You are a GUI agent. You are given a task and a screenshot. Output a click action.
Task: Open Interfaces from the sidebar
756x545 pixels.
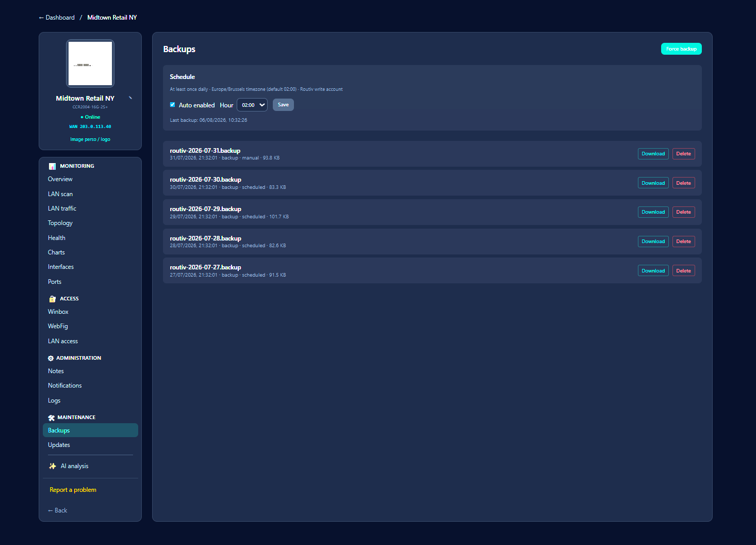coord(90,267)
